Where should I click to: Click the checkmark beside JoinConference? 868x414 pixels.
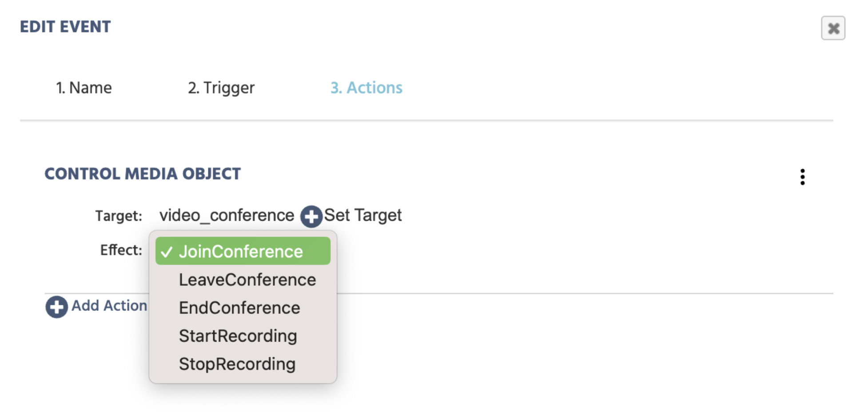[167, 252]
